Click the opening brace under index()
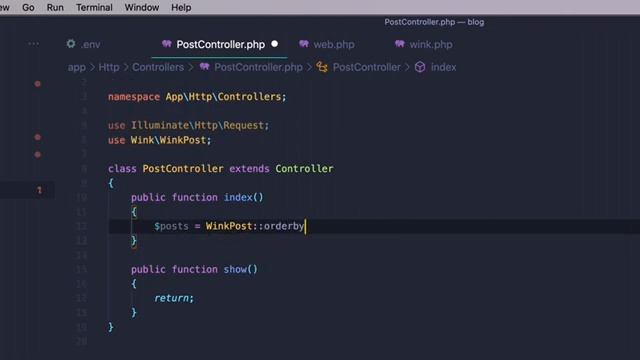The width and height of the screenshot is (640, 360). 134,212
